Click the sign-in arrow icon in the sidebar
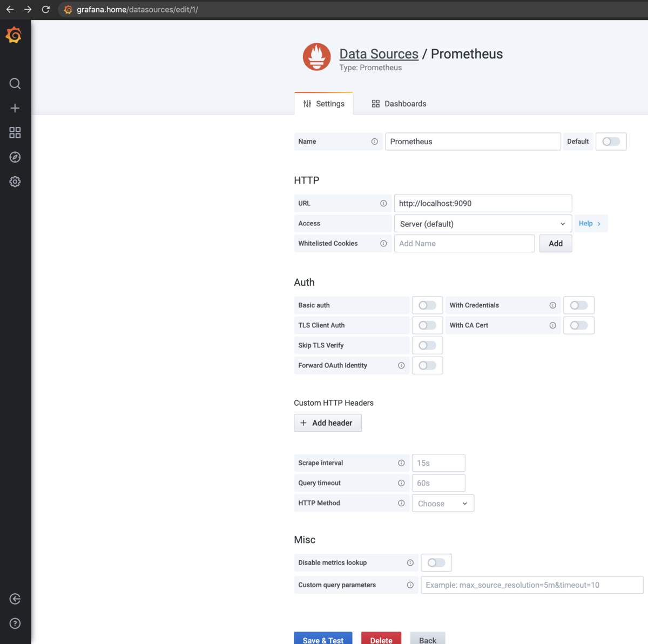Screen dimensions: 648x644 pos(15,599)
